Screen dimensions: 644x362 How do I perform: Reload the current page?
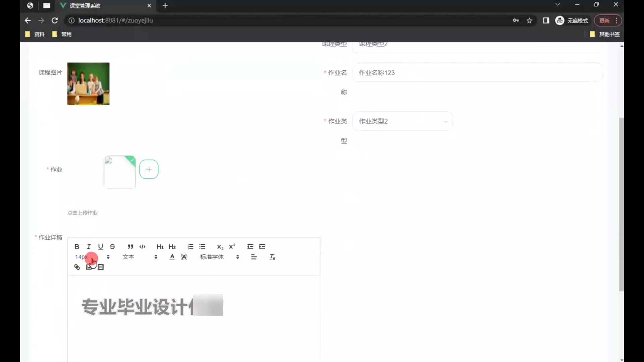click(x=55, y=20)
